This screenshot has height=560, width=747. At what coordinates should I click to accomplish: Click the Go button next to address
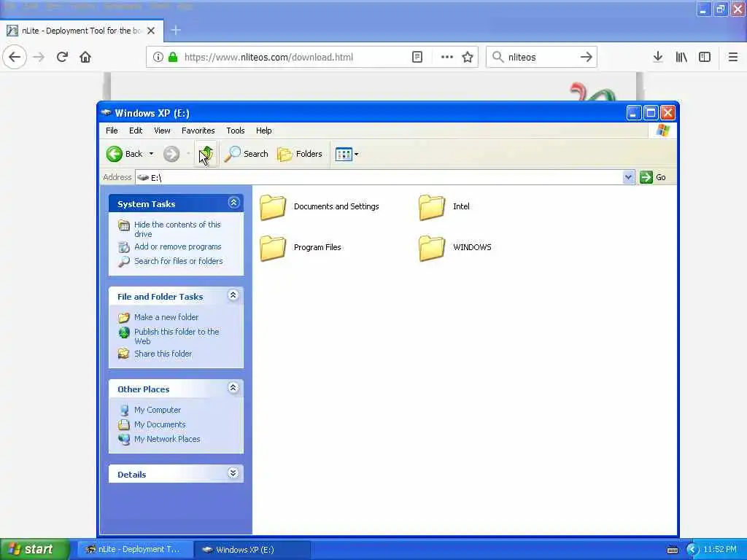click(653, 177)
